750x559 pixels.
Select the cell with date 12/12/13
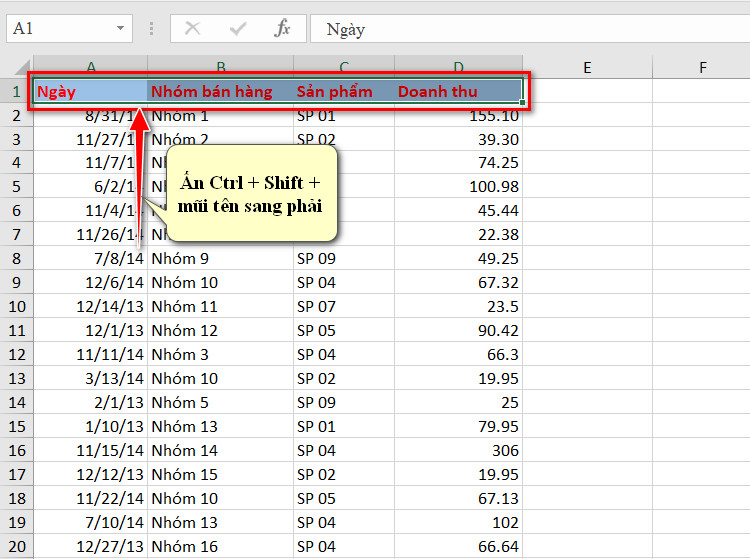(x=90, y=474)
